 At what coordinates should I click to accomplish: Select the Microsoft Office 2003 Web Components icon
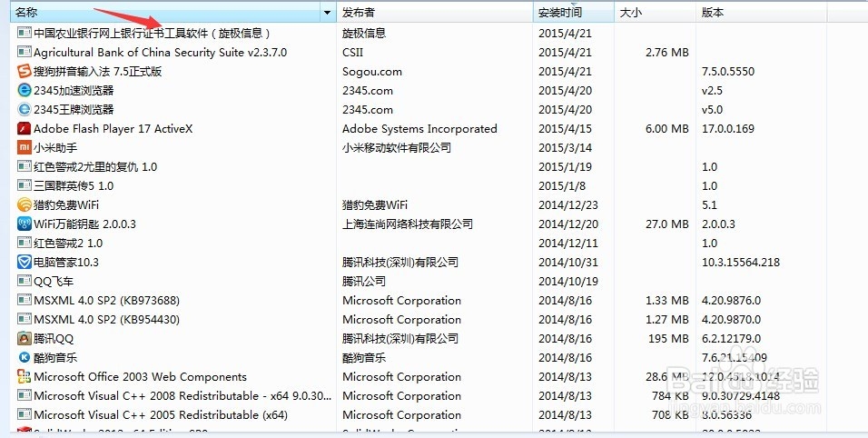[25, 377]
